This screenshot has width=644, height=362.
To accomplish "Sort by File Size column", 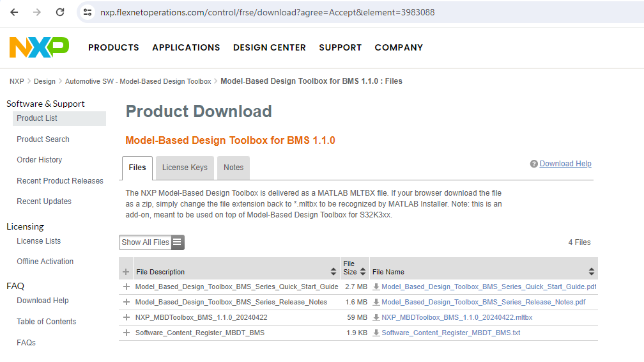I will click(x=363, y=272).
